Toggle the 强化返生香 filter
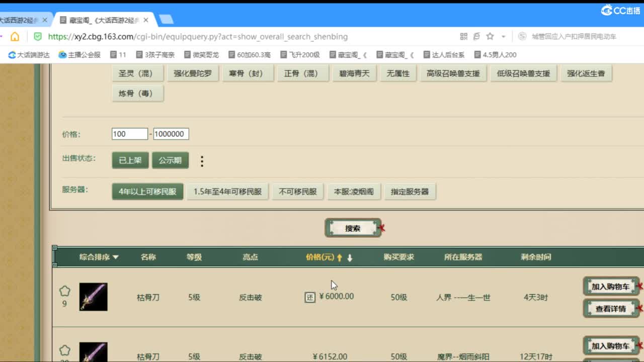This screenshot has width=644, height=362. [586, 73]
